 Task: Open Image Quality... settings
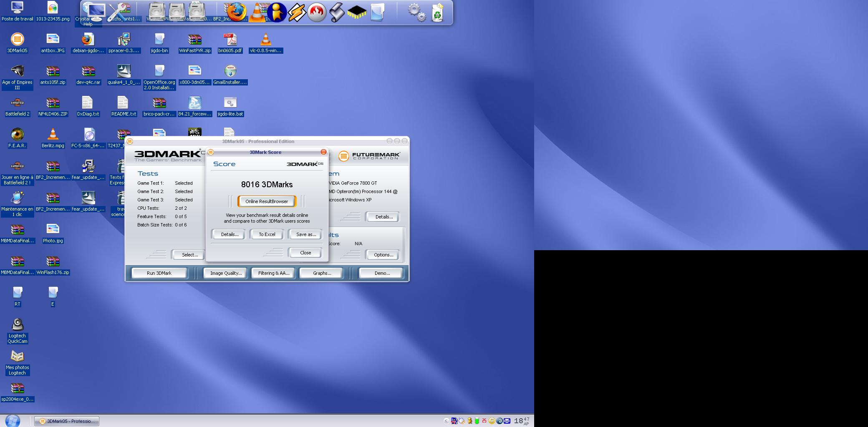tap(226, 273)
